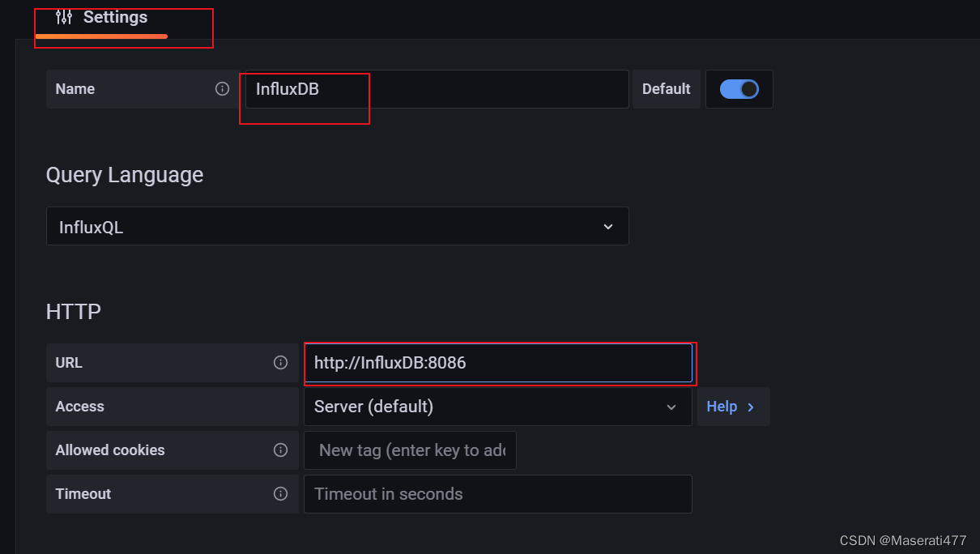The width and height of the screenshot is (980, 554).
Task: Click the arrow icon beside Help
Action: 751,407
